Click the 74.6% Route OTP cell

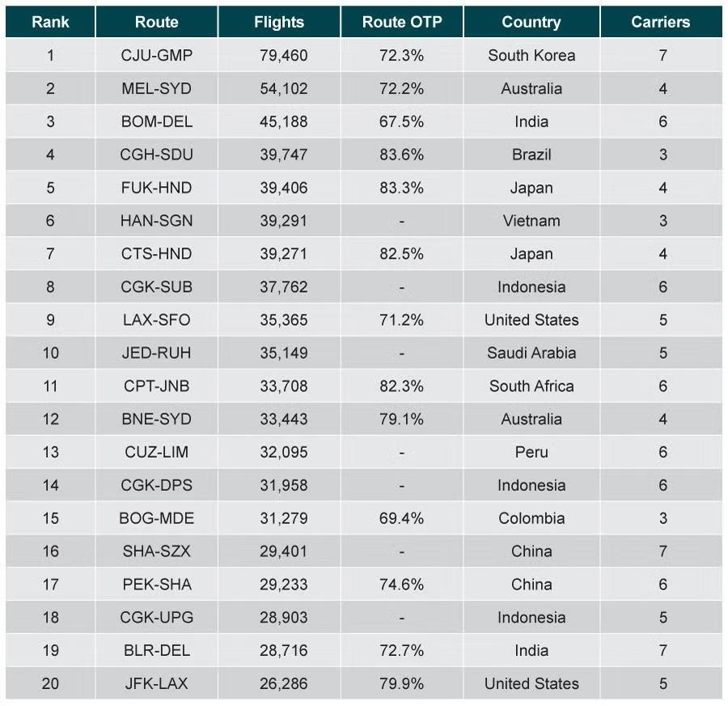pyautogui.click(x=401, y=584)
